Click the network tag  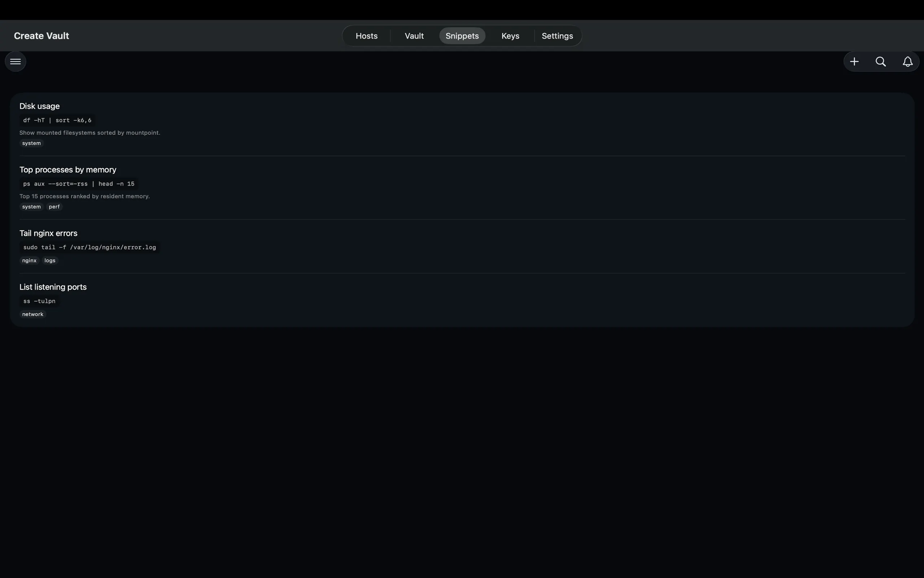click(x=33, y=314)
